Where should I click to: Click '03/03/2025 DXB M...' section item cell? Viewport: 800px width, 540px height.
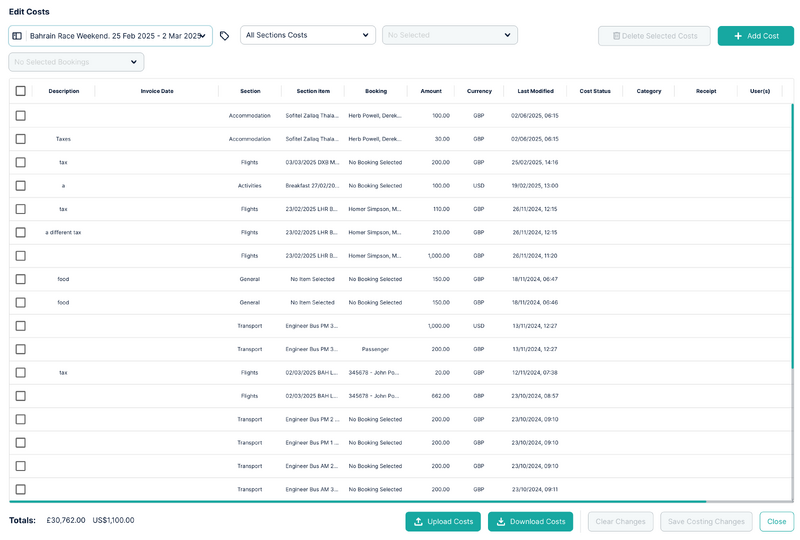(312, 162)
